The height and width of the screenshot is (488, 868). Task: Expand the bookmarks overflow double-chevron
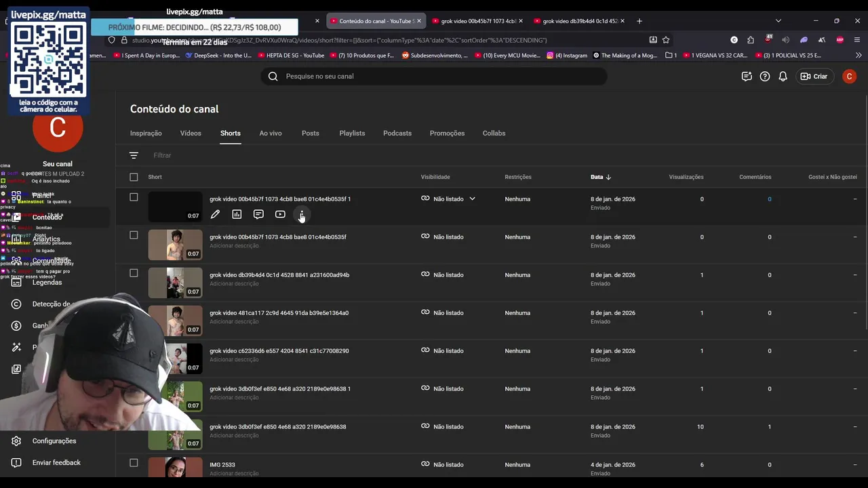coord(858,56)
